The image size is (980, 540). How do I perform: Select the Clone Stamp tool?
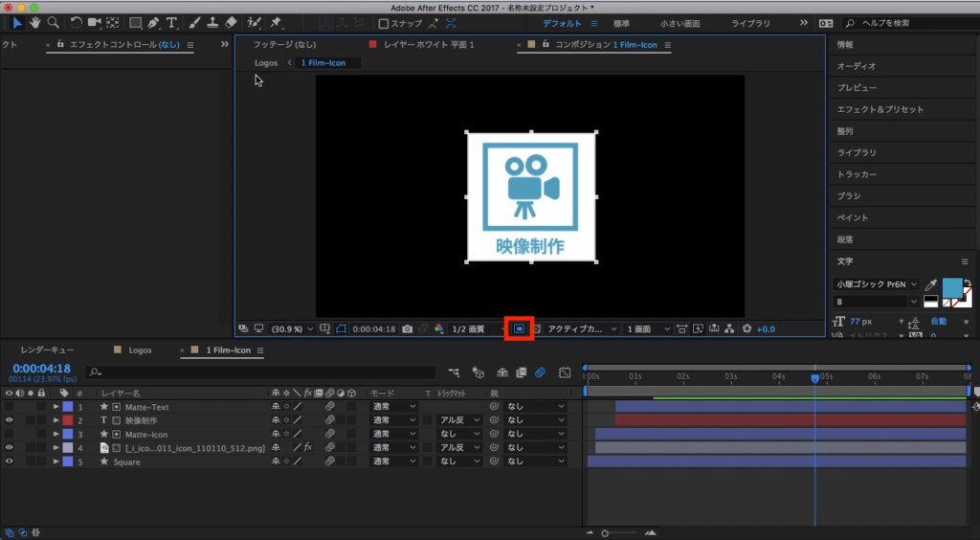pos(212,22)
